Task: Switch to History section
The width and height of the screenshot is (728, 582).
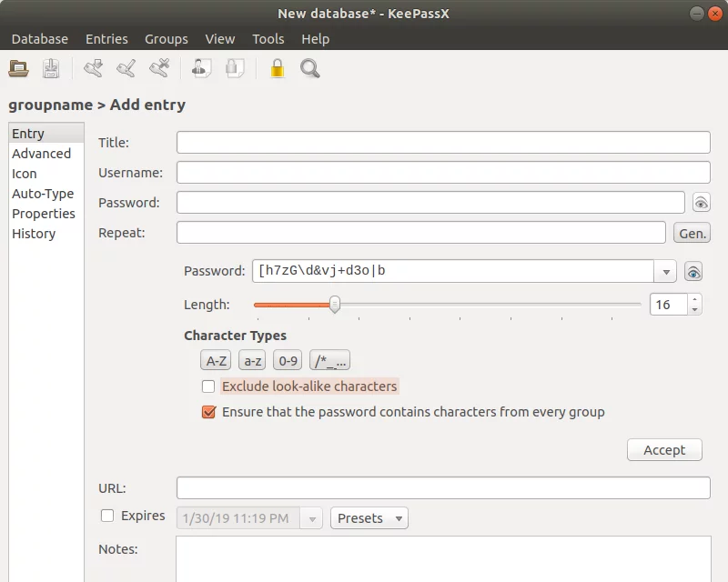Action: (46, 234)
